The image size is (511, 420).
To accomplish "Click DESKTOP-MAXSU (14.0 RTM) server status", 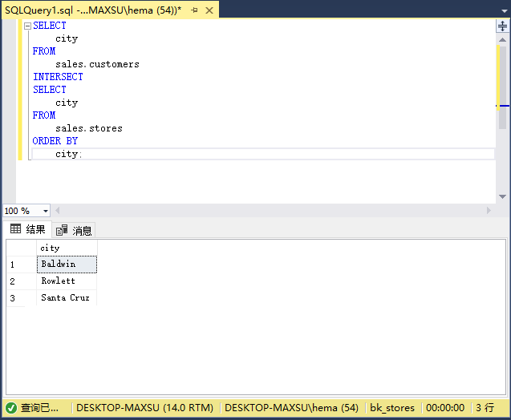I will point(144,408).
